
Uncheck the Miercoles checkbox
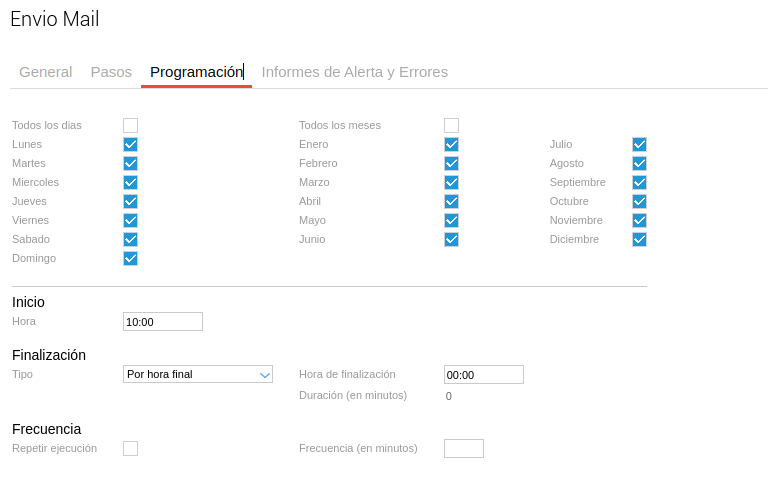(130, 182)
